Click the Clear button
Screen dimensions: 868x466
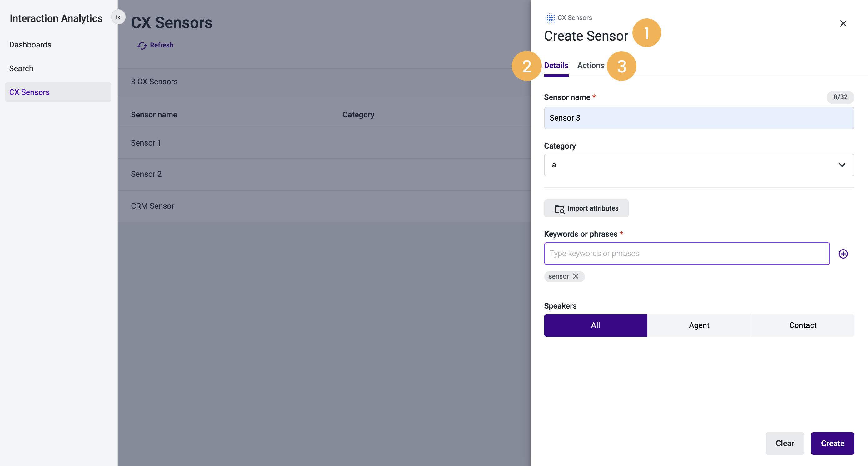click(785, 444)
